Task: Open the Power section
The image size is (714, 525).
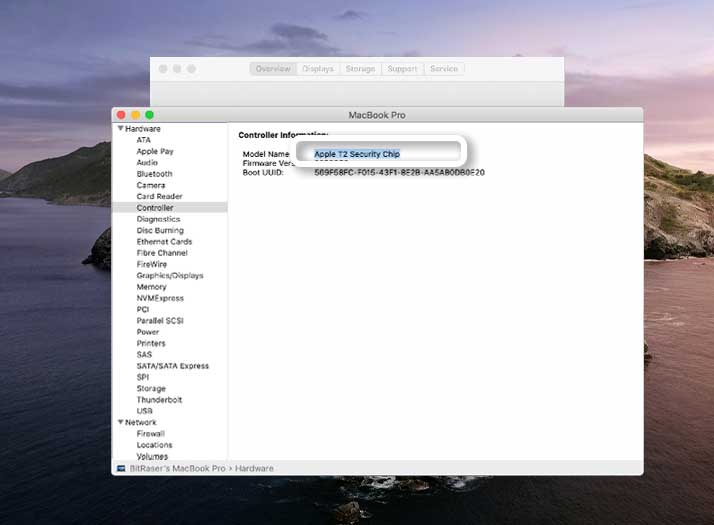Action: tap(148, 332)
